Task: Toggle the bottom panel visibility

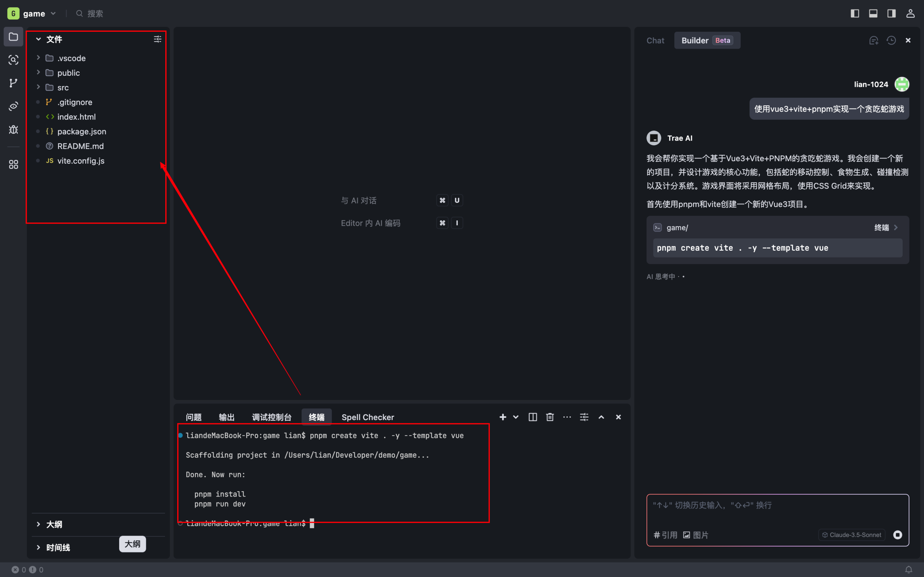Action: pyautogui.click(x=873, y=13)
